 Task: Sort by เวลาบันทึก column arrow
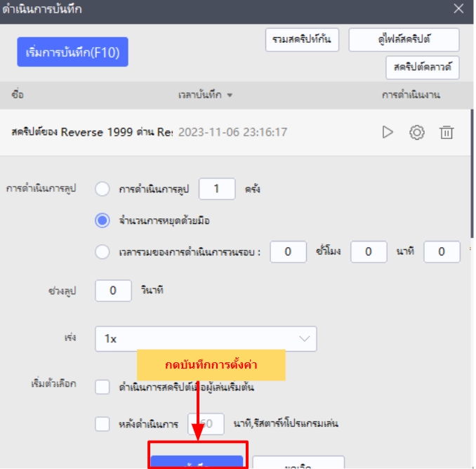(x=230, y=95)
